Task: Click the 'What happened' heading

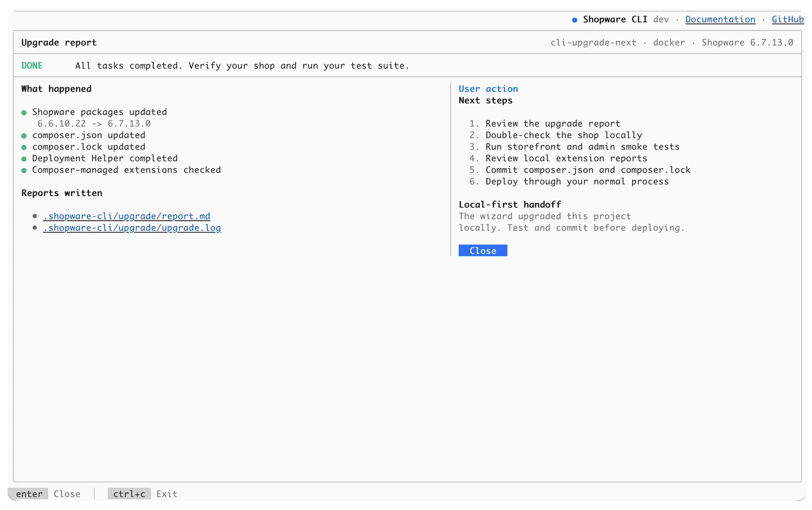Action: [x=56, y=89]
